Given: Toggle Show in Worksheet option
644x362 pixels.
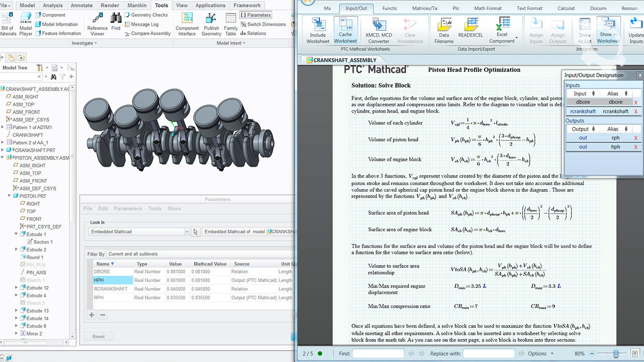Looking at the screenshot, I should 608,30.
